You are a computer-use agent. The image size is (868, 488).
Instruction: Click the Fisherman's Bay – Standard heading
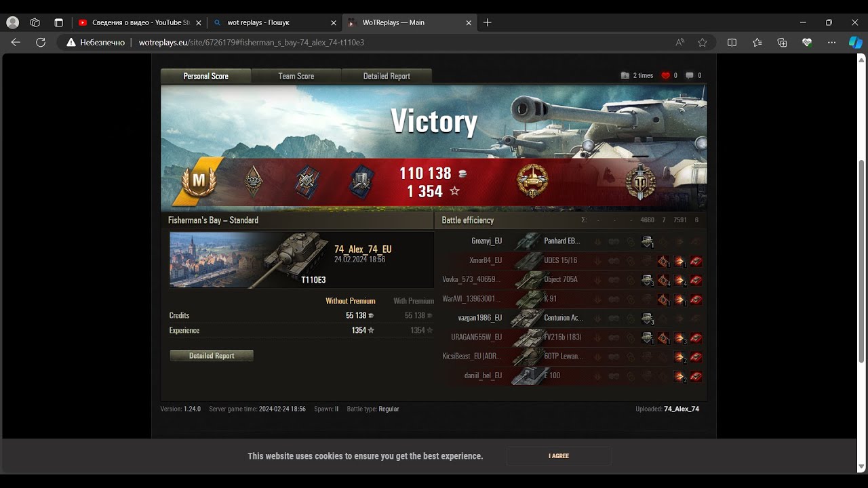(213, 220)
